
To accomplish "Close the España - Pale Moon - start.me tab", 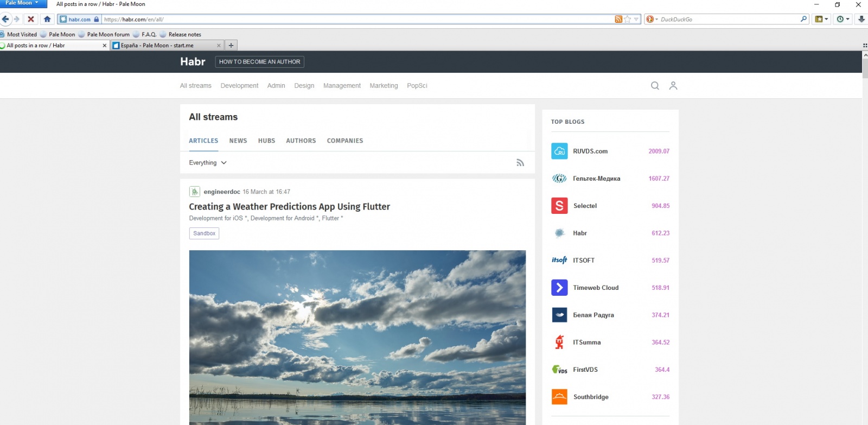I will (219, 46).
